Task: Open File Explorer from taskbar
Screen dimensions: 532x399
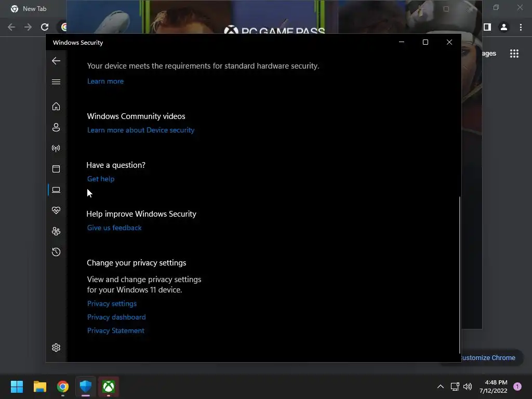Action: 40,387
